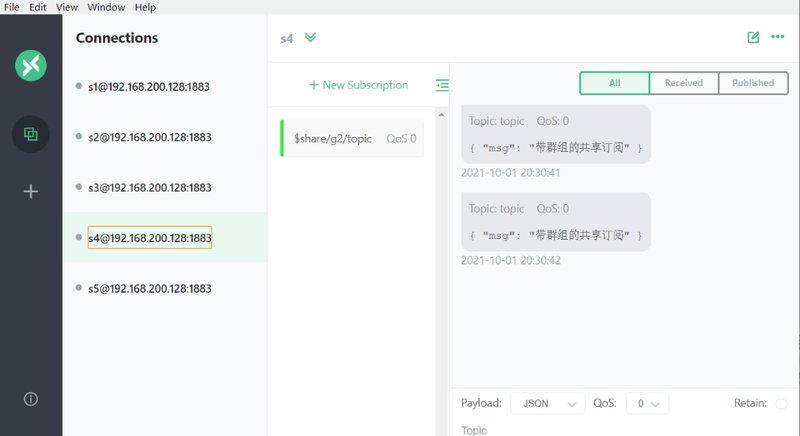Open the three-dots more options menu
This screenshot has width=800, height=436.
(778, 37)
